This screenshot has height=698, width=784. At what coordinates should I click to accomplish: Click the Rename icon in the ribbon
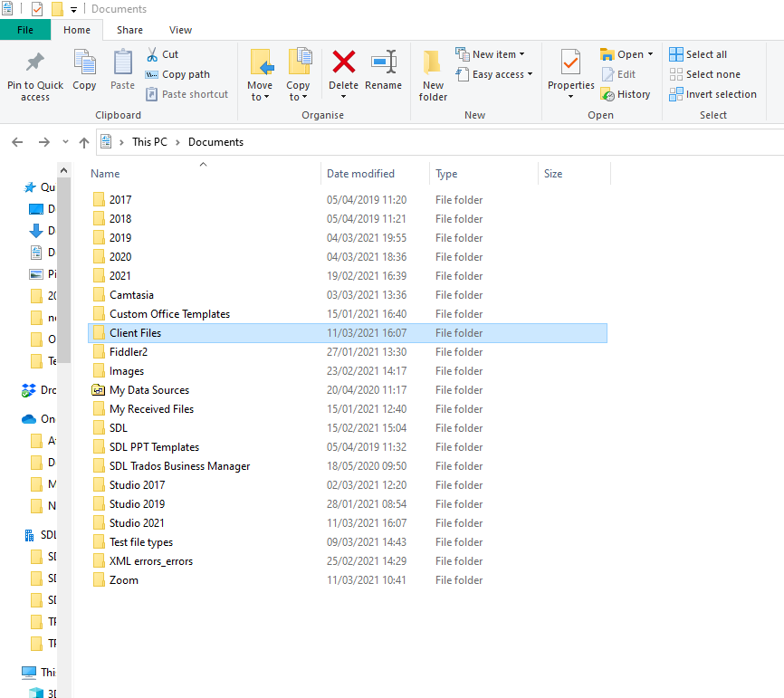(x=383, y=63)
